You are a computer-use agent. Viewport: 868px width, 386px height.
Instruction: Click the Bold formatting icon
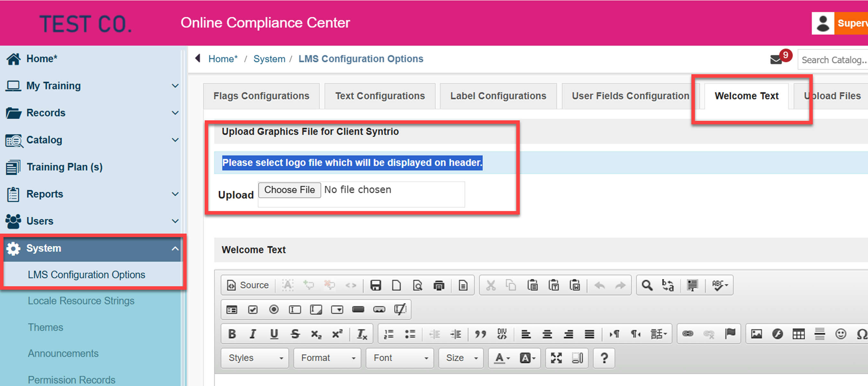232,334
